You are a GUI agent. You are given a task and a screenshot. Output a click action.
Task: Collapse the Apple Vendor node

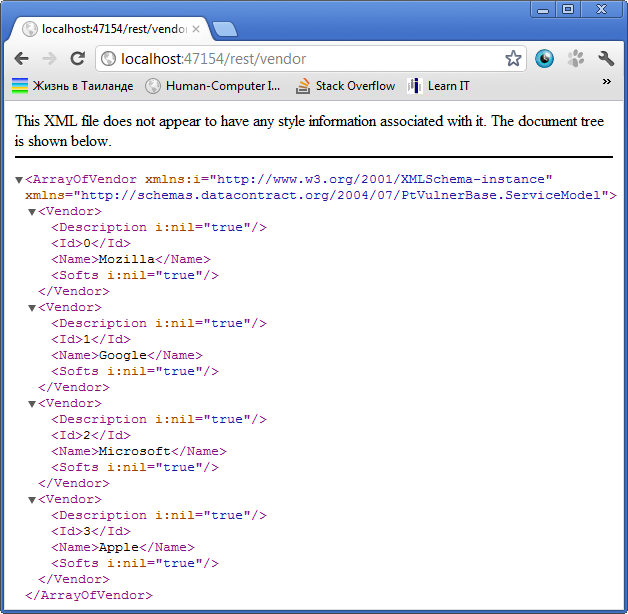tap(32, 500)
